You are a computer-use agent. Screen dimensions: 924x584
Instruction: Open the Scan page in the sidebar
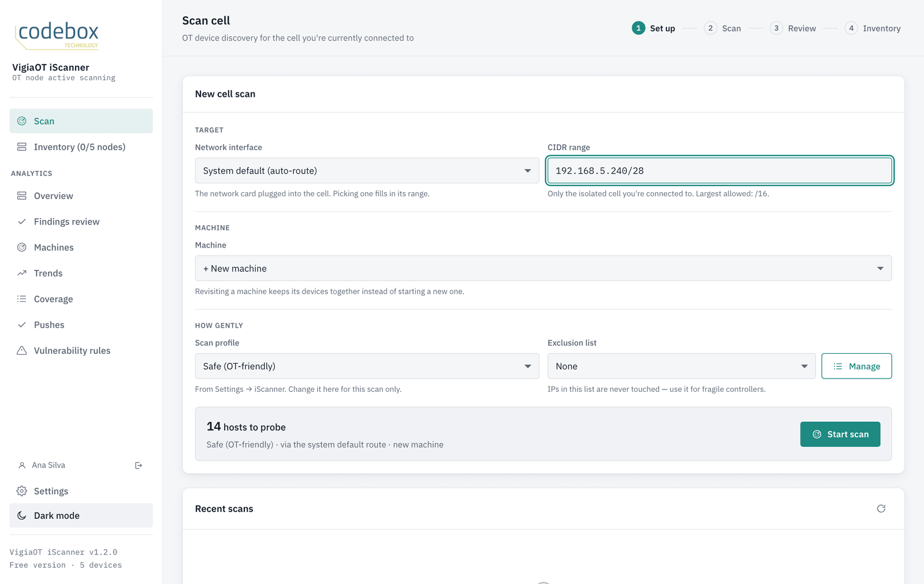[81, 121]
